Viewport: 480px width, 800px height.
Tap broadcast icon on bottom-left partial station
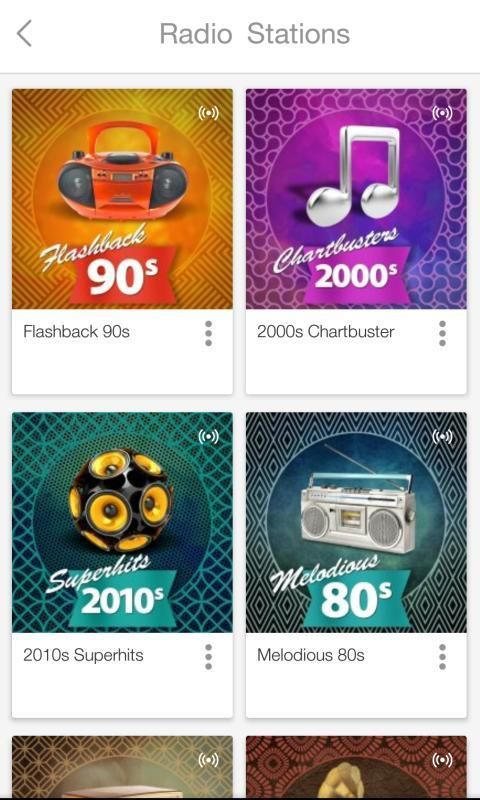(208, 760)
